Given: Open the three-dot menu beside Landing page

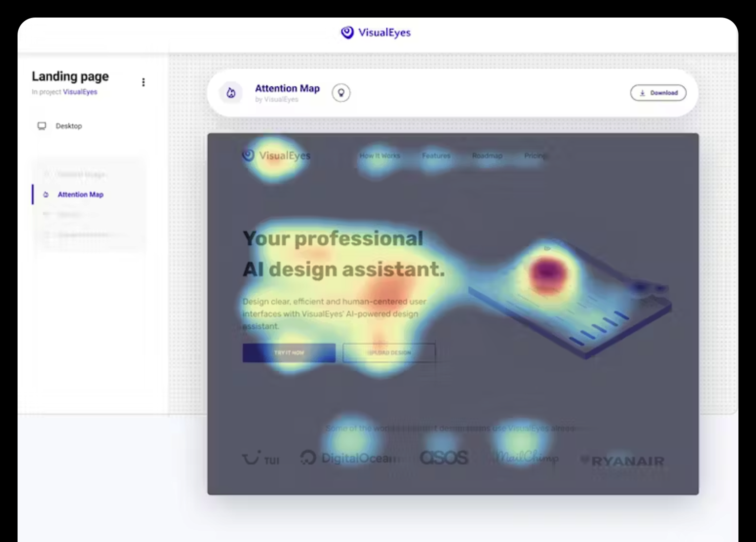Looking at the screenshot, I should click(143, 82).
